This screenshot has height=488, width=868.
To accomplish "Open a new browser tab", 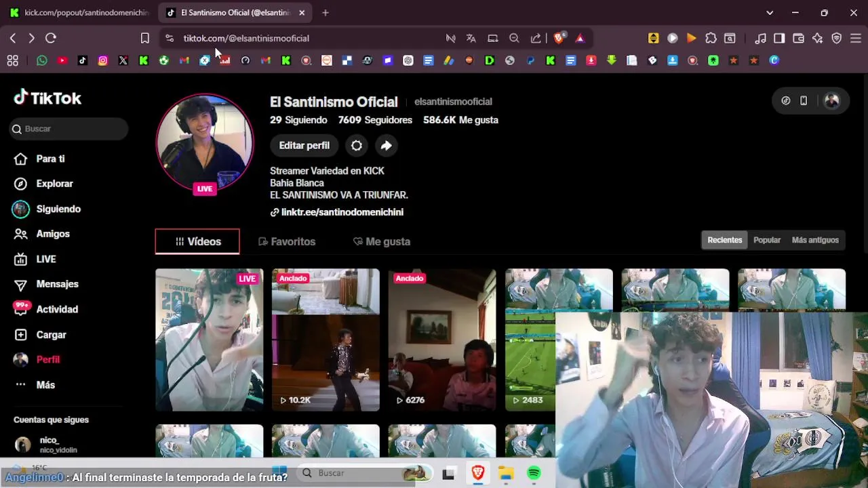I will [325, 13].
